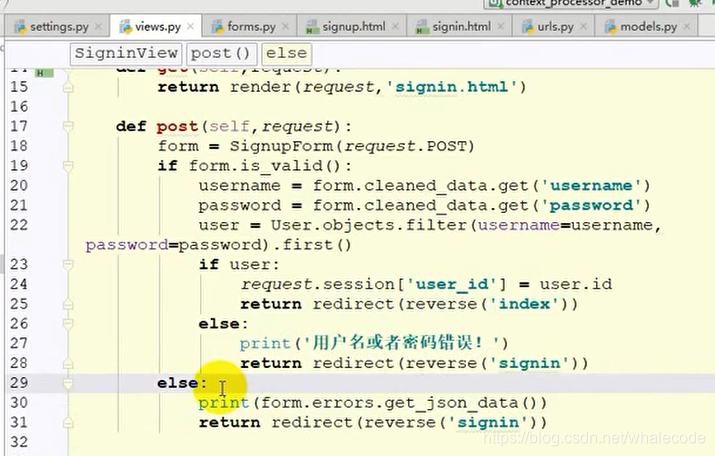Collapse the if form.is_valid block at line 19
Screen dimensions: 715x456
pyautogui.click(x=68, y=166)
